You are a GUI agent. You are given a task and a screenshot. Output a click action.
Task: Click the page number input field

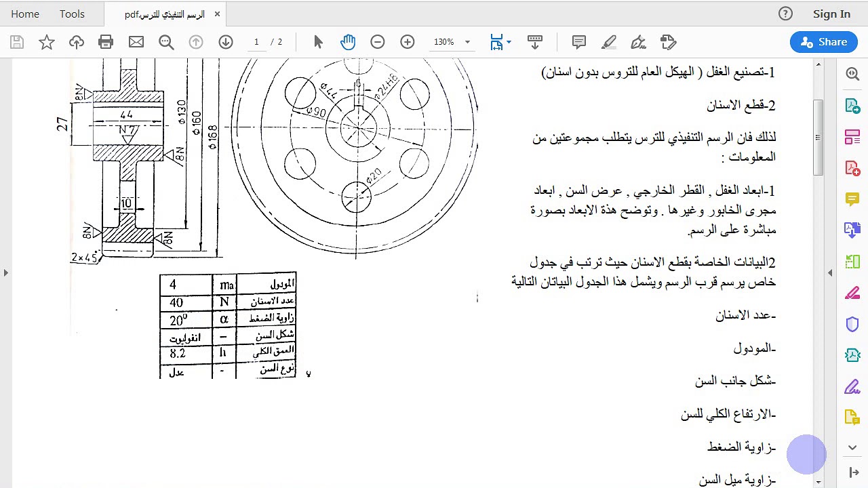256,42
